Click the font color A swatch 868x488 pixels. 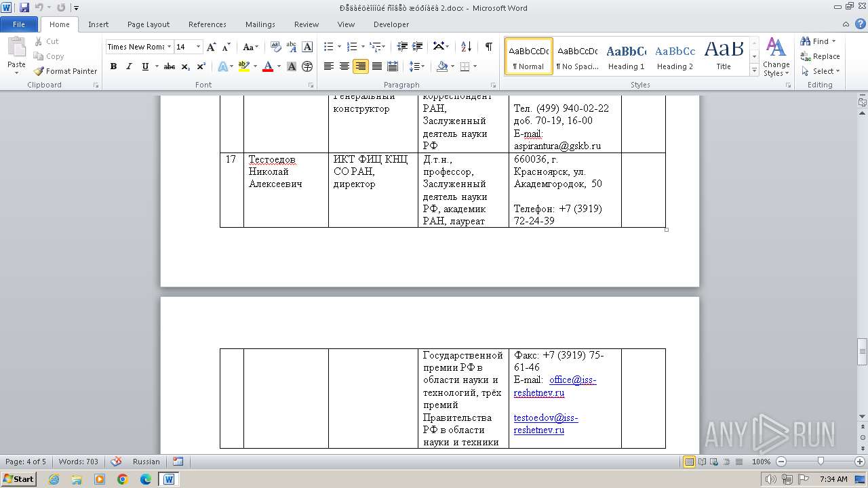click(268, 66)
